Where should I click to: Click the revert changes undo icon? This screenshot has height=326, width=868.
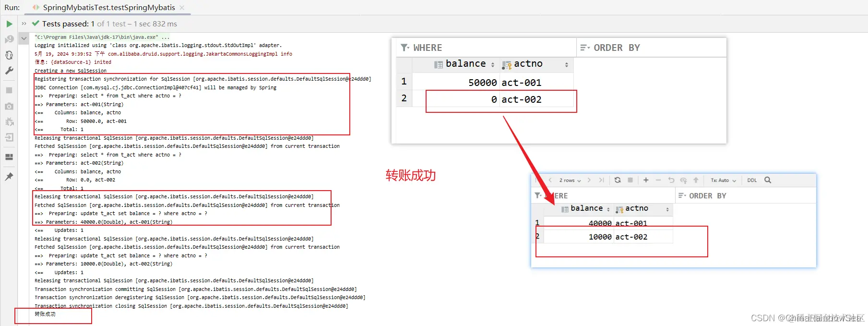(671, 180)
